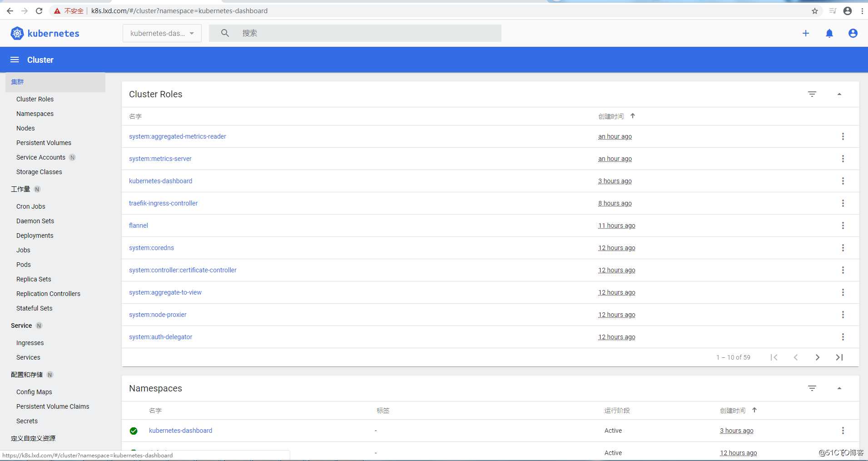868x461 pixels.
Task: Open Ingresses in the sidebar
Action: (30, 343)
